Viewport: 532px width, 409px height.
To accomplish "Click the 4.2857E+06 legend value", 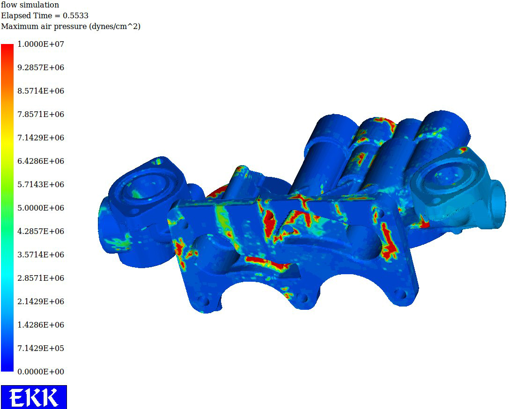I will (x=41, y=231).
